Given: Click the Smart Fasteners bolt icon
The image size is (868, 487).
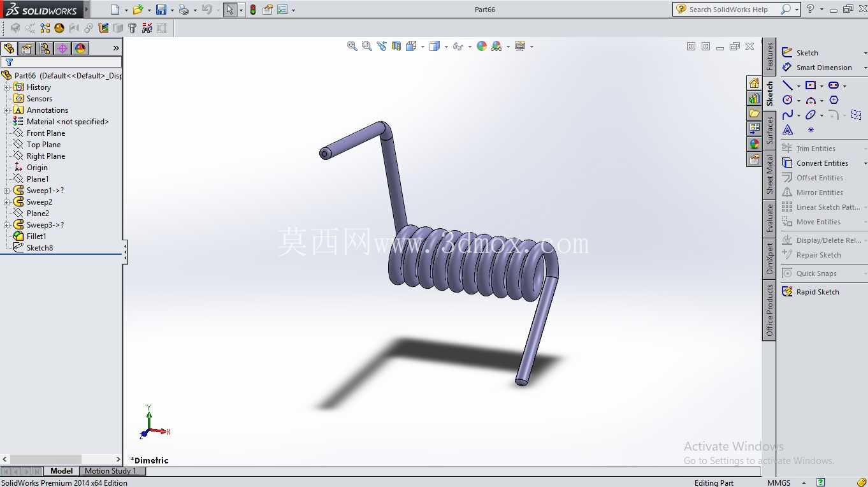Looking at the screenshot, I should [132, 28].
